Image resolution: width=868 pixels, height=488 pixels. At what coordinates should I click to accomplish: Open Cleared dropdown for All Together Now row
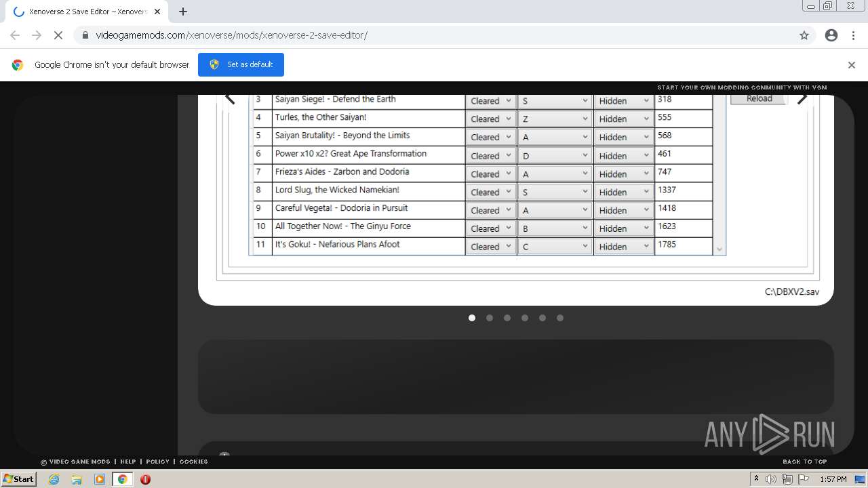click(490, 228)
